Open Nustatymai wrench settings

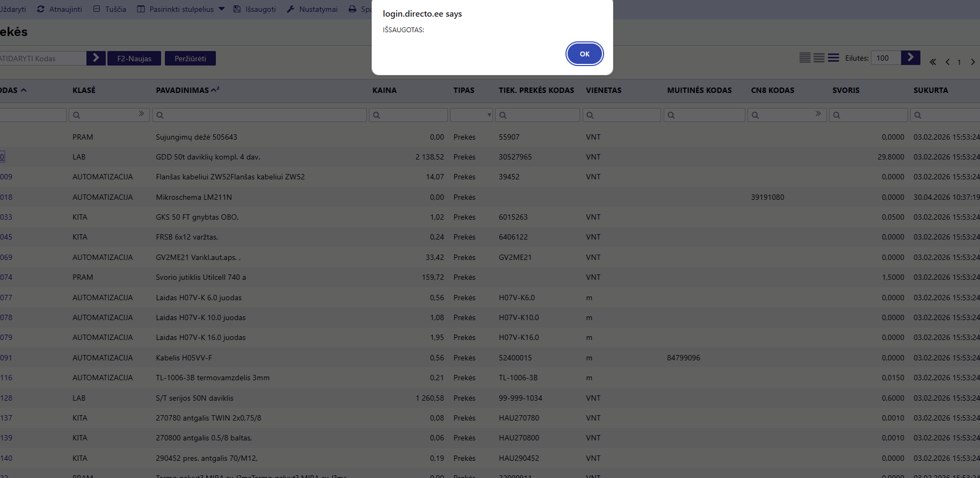291,9
